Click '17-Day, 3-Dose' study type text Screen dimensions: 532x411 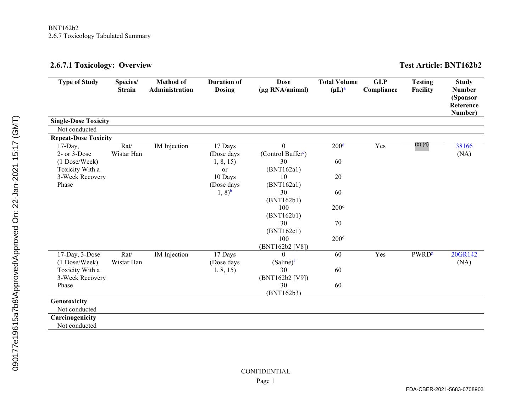(x=79, y=254)
